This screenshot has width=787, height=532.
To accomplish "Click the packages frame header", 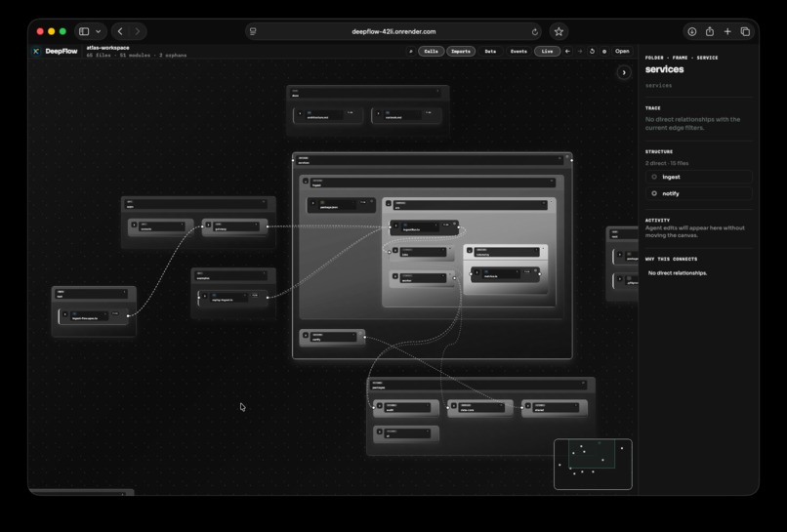I will coord(478,385).
